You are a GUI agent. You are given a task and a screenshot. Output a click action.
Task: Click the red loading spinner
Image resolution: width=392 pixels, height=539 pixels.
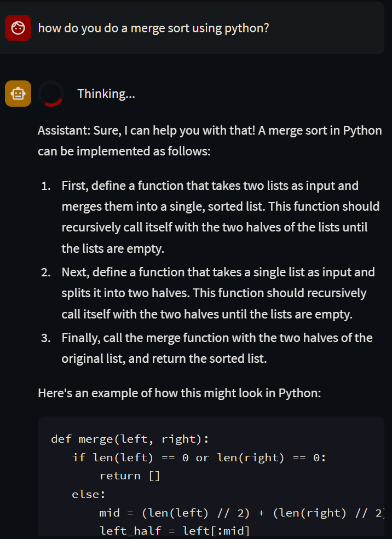pos(51,94)
